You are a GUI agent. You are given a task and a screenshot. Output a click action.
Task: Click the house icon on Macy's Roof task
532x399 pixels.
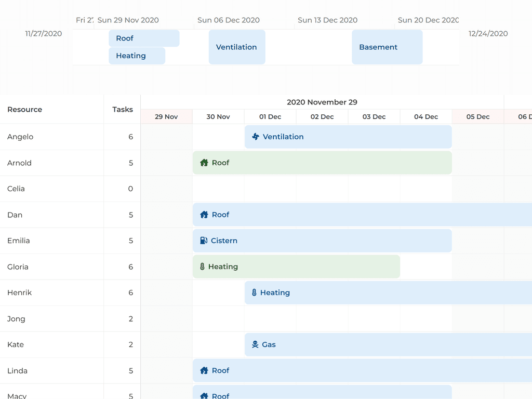[203, 395]
